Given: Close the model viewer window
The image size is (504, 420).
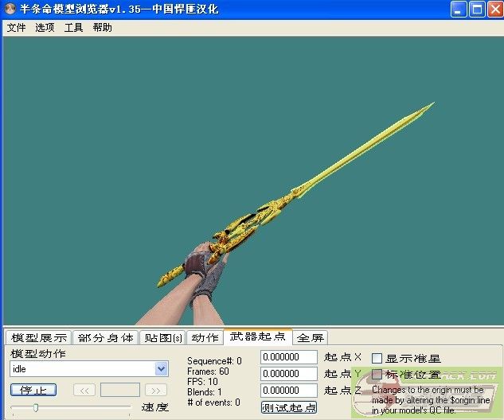Looking at the screenshot, I should click(x=495, y=9).
